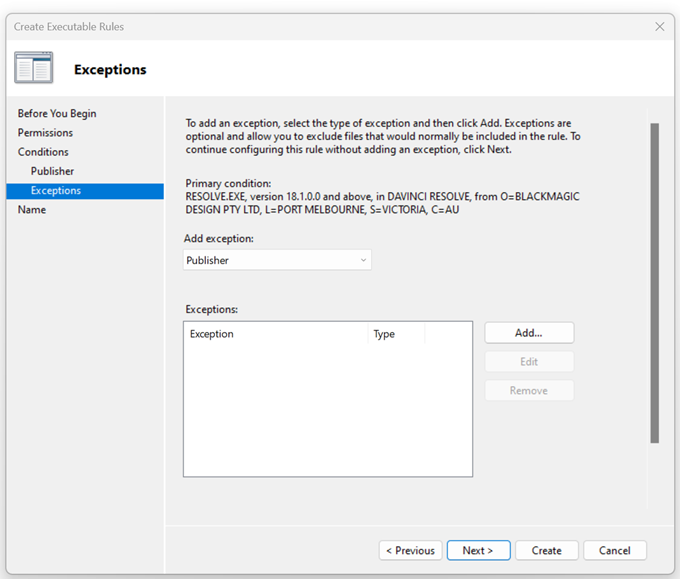Go to the Before You Begin step
The width and height of the screenshot is (680, 579).
pyautogui.click(x=57, y=114)
